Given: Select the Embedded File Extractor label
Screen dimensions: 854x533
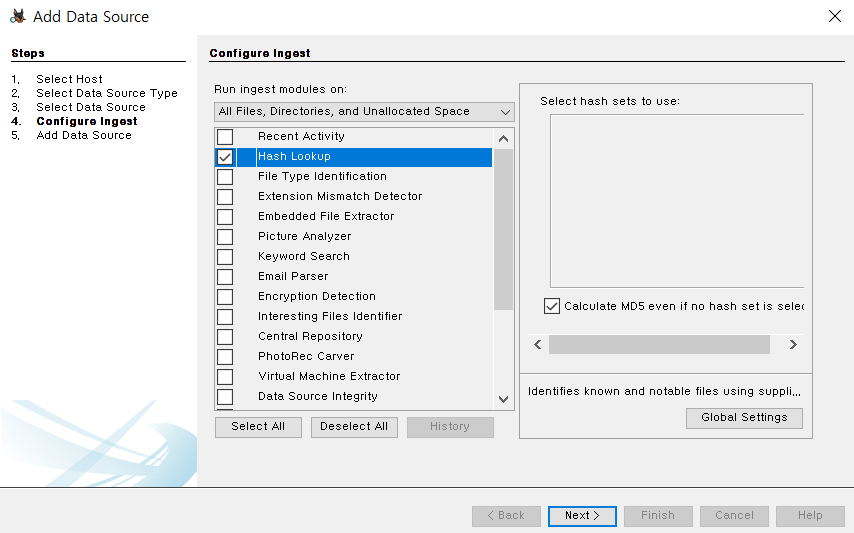Looking at the screenshot, I should tap(326, 216).
